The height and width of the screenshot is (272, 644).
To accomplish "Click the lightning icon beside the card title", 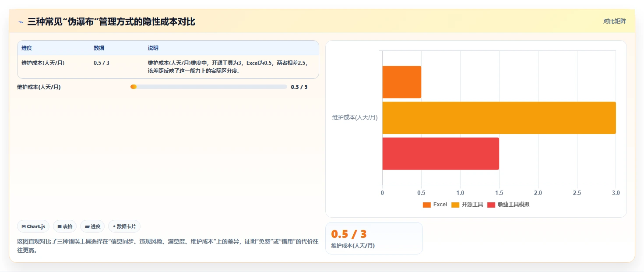I will (x=21, y=22).
